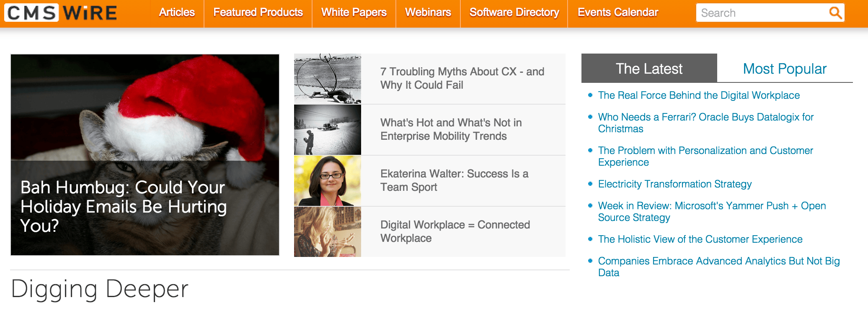Screen dimensions: 868x313
Task: Select The Latest tab
Action: coord(649,69)
